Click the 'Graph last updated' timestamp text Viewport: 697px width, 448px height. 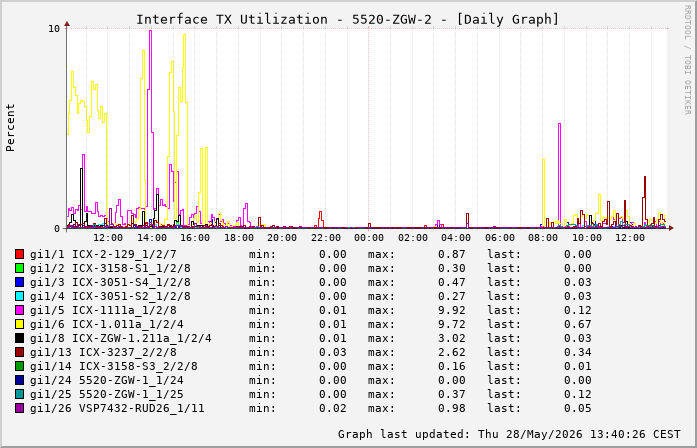(509, 434)
